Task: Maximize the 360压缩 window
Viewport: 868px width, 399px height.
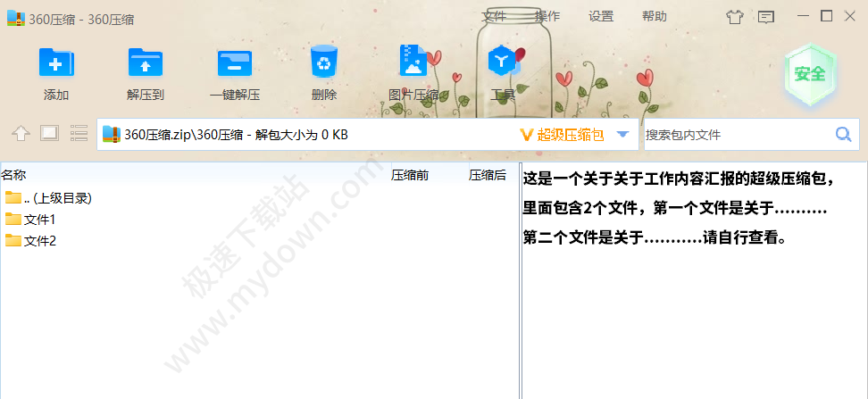Action: point(827,16)
